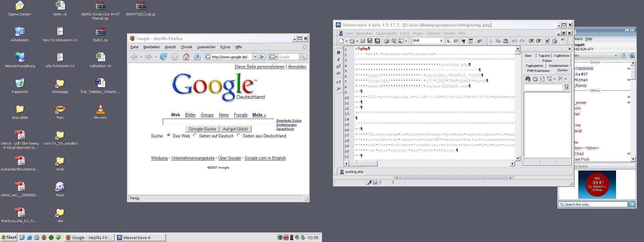Select the 'Seiten aus Deutschland' radio button
The image size is (644, 242).
(239, 135)
